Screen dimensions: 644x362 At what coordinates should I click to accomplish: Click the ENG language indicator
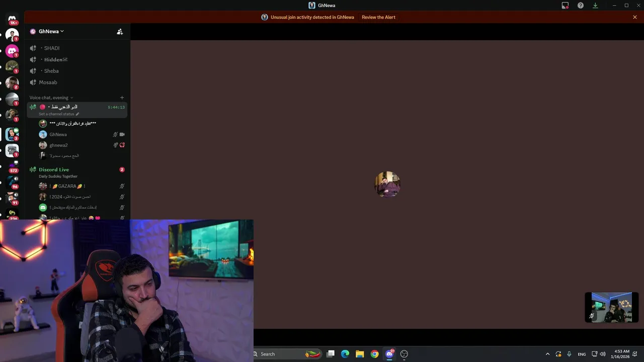coord(582,354)
